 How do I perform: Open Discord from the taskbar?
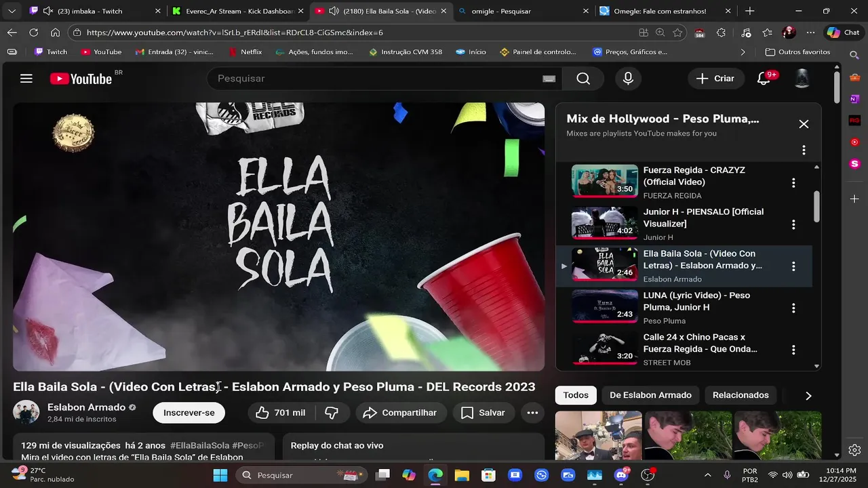[621, 475]
